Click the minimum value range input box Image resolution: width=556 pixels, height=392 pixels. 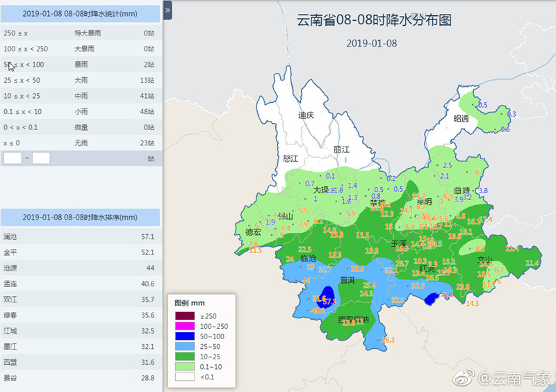click(13, 158)
